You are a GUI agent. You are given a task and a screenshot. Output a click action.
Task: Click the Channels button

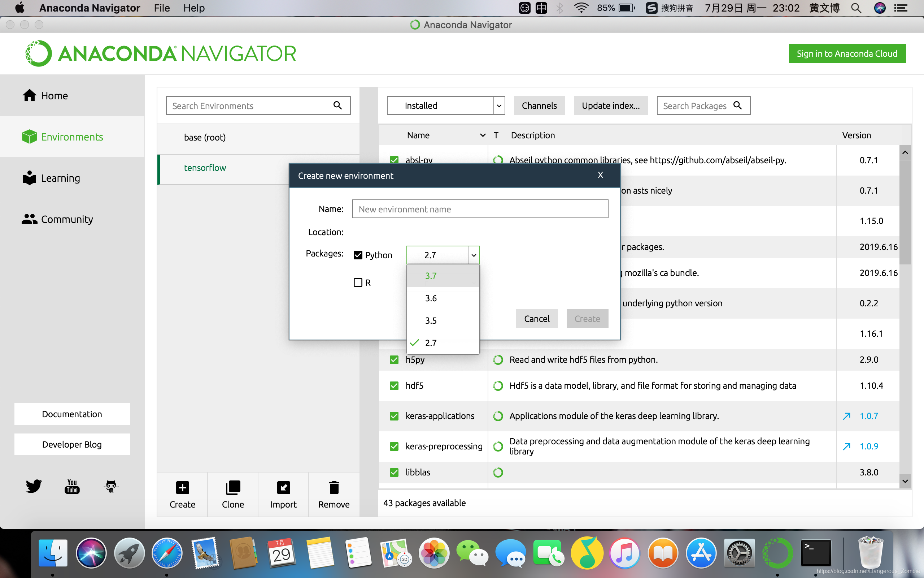[x=539, y=105]
